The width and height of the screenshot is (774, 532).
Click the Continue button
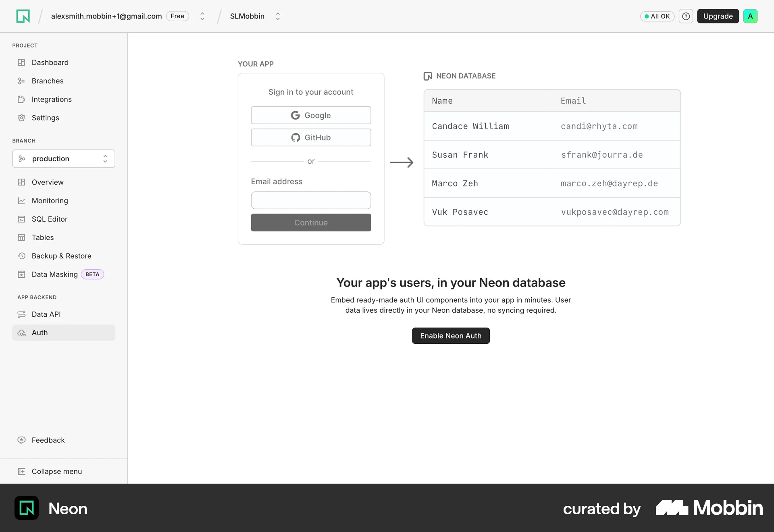pyautogui.click(x=311, y=222)
